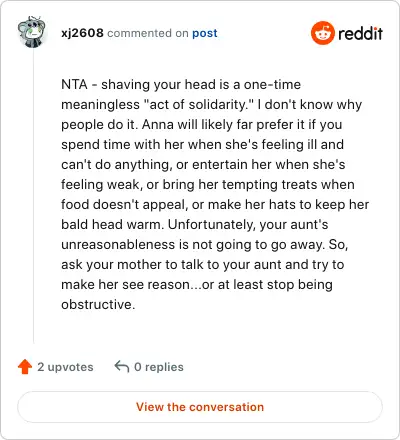Click the orange Reddit Snoo logo
The image size is (400, 440).
pyautogui.click(x=322, y=33)
